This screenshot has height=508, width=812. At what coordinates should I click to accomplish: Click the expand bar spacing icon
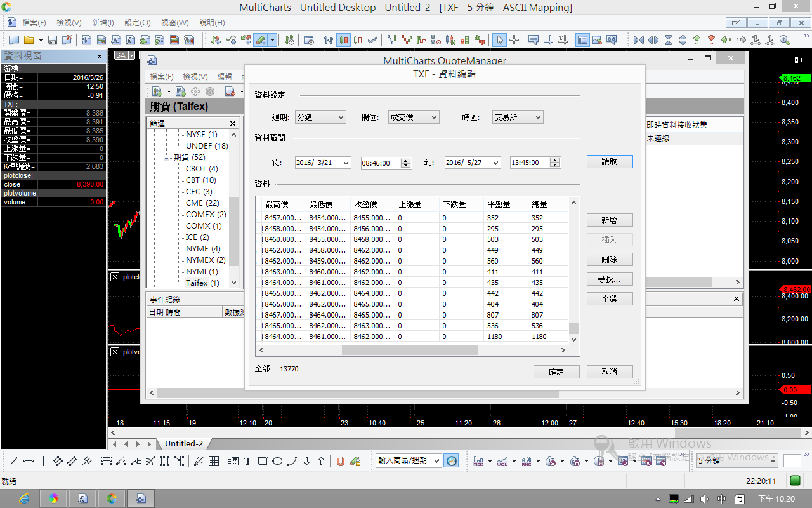[x=653, y=40]
